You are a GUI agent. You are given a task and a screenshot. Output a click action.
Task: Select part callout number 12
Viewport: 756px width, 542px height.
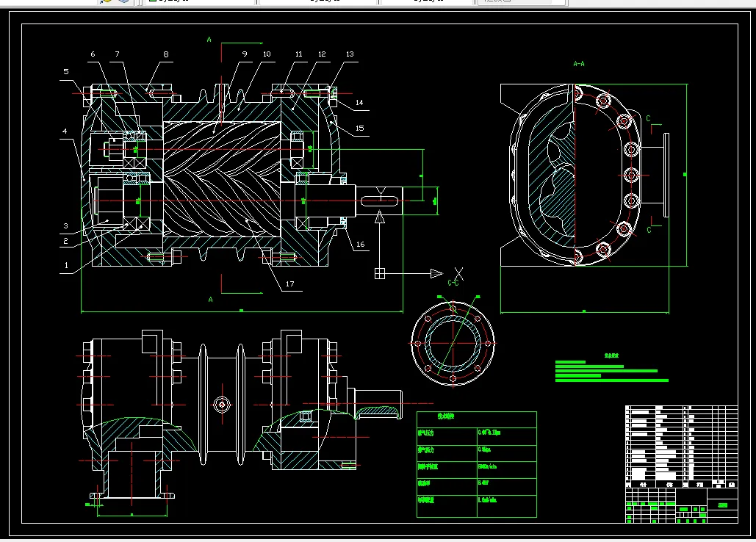tap(322, 54)
